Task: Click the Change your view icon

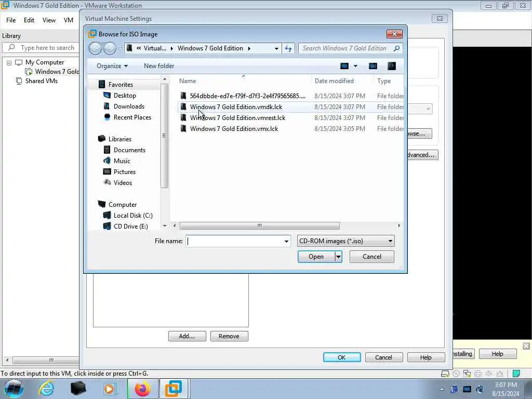Action: 344,66
